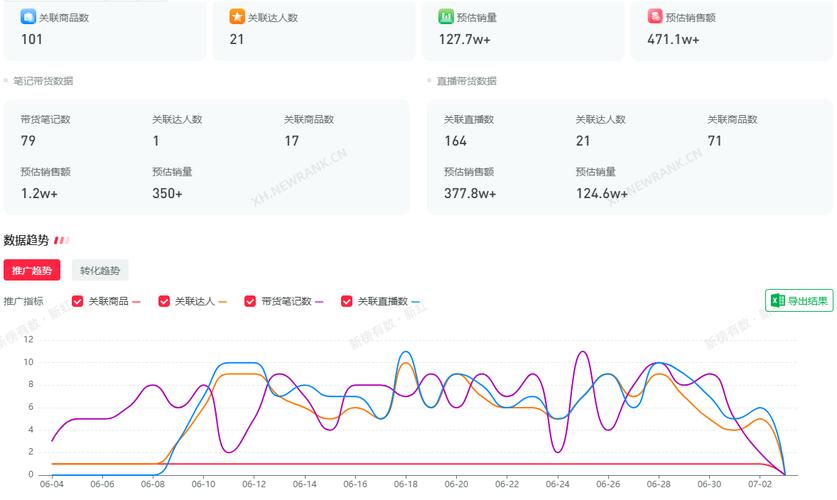Click the green 预估销量 chart icon
Screen dimensions: 837x500
click(x=446, y=17)
